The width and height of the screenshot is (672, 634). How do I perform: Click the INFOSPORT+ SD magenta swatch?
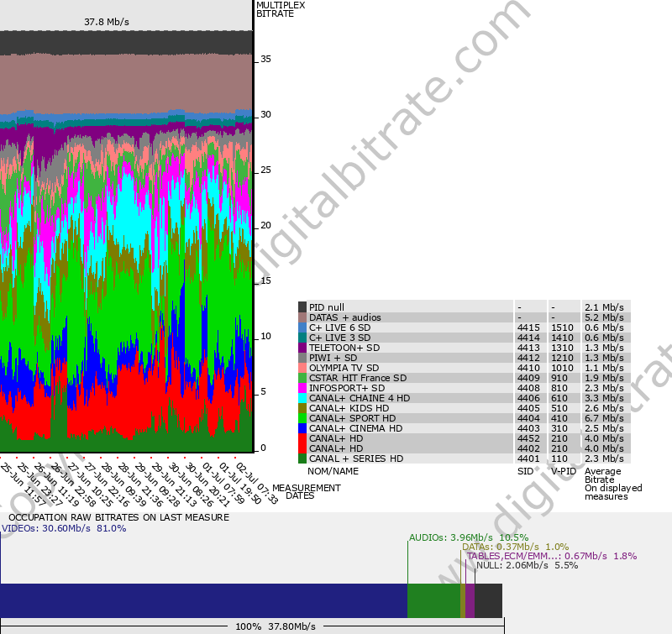302,388
